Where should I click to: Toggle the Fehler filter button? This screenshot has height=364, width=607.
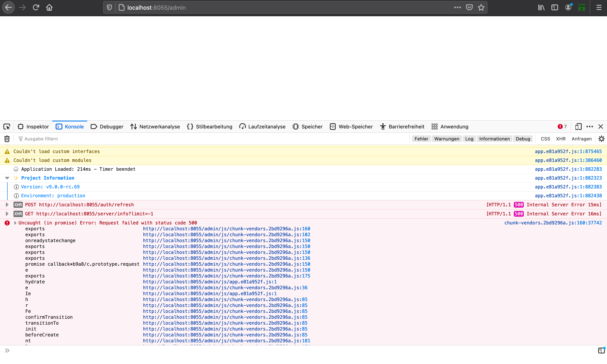421,139
